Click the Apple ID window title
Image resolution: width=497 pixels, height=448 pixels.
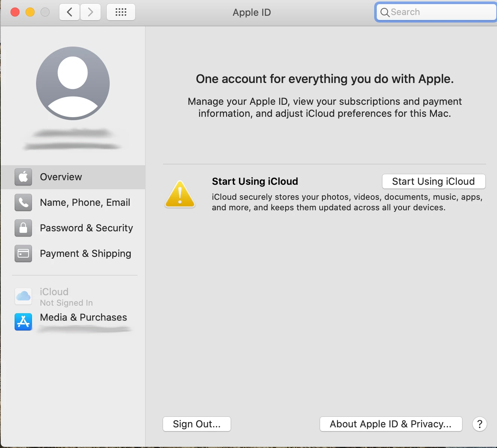tap(252, 12)
